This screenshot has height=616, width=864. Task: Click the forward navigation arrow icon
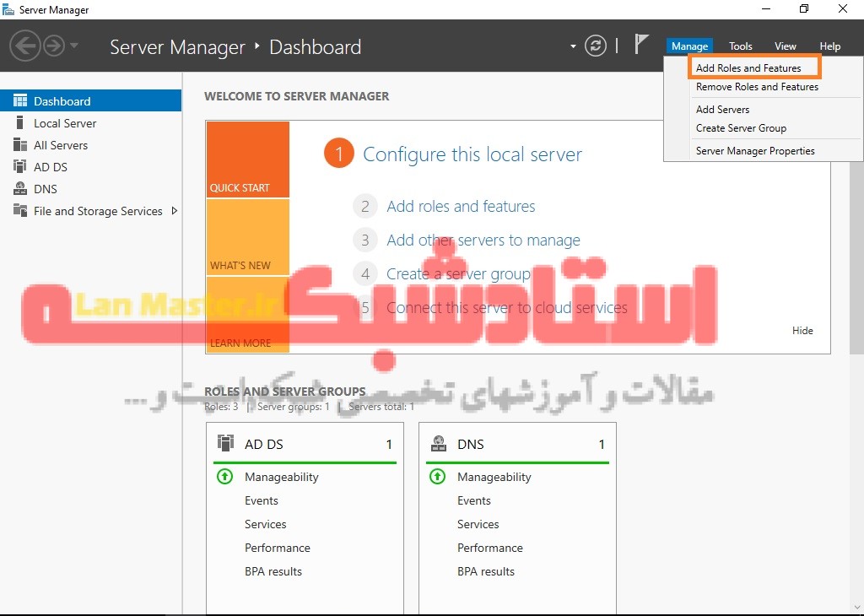[53, 46]
